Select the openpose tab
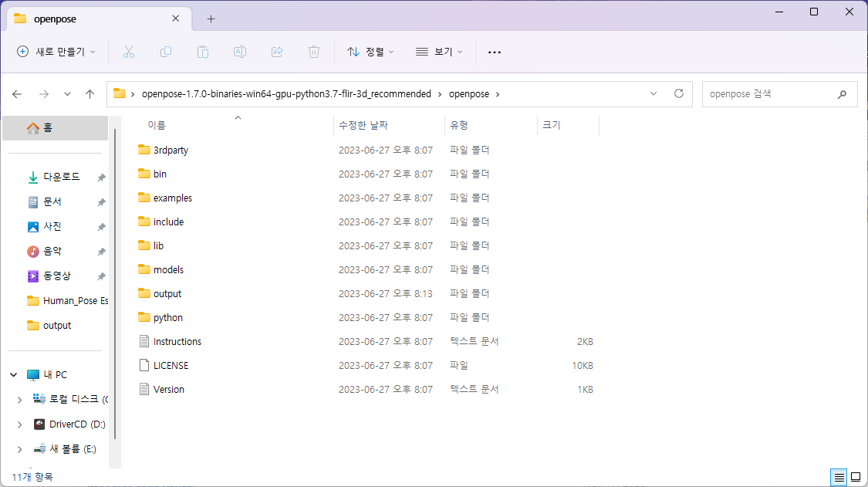This screenshot has width=868, height=487. (100, 19)
